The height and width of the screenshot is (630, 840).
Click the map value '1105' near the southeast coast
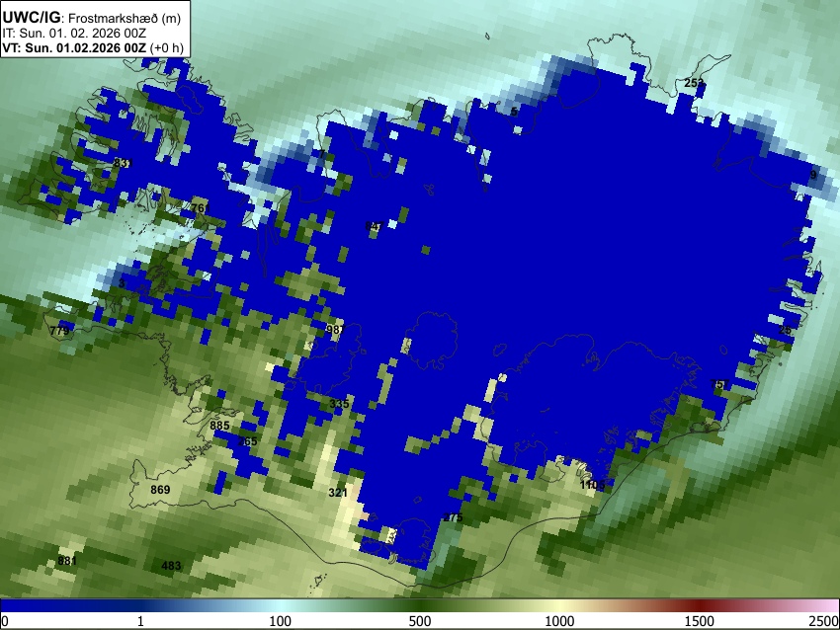point(592,485)
